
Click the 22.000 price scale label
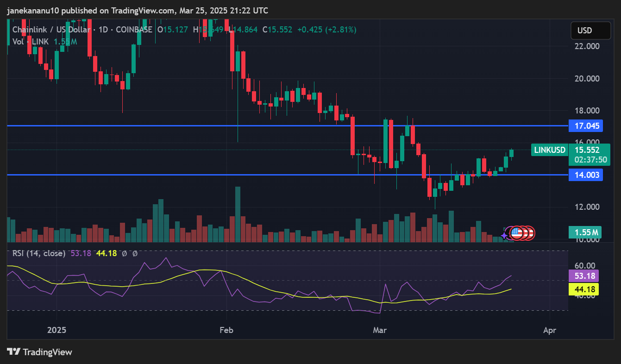(x=587, y=46)
